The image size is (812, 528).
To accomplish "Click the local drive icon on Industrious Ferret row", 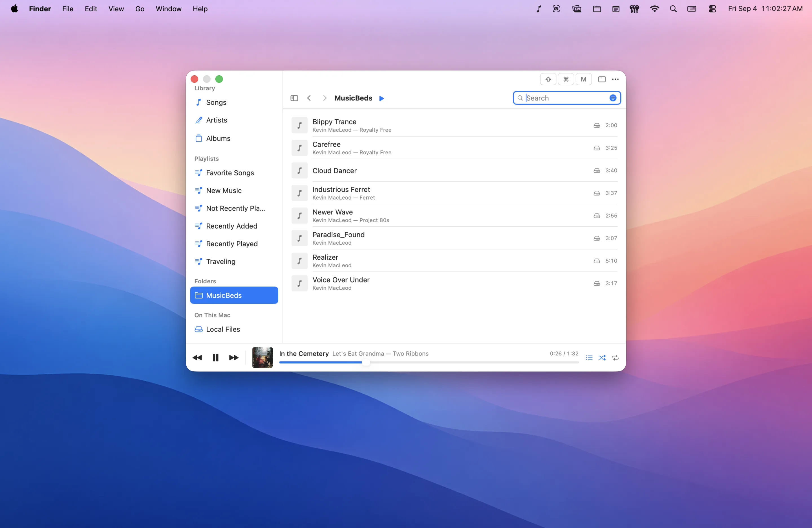I will tap(597, 193).
